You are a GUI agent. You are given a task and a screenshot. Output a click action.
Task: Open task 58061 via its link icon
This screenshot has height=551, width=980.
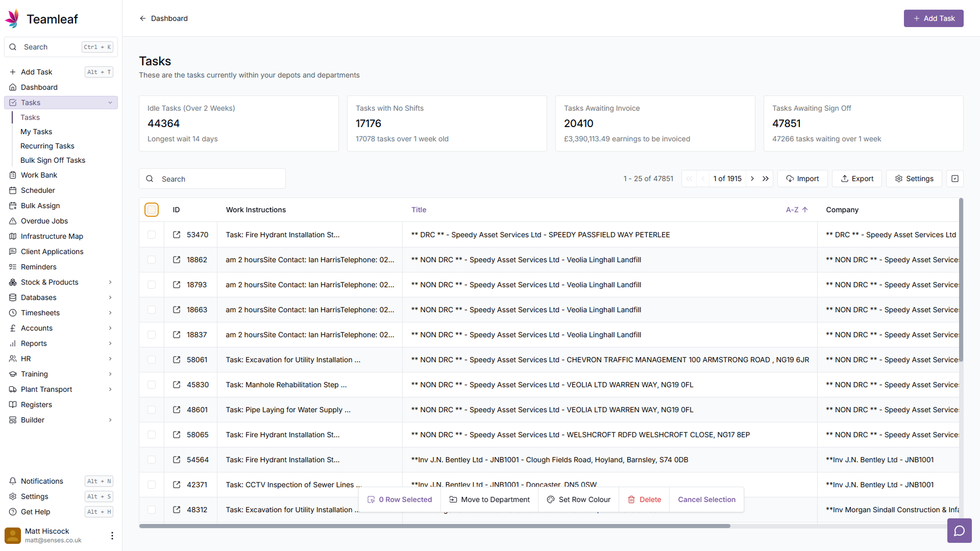click(x=177, y=360)
